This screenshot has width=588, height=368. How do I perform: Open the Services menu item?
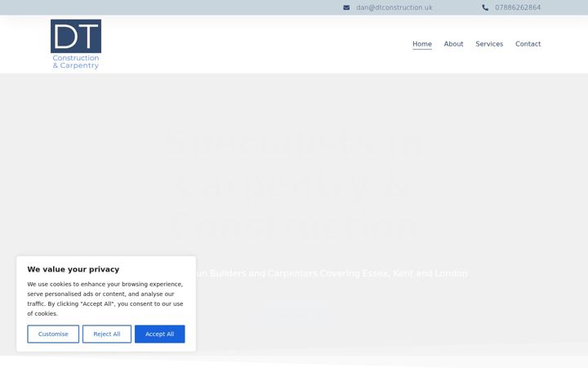489,44
